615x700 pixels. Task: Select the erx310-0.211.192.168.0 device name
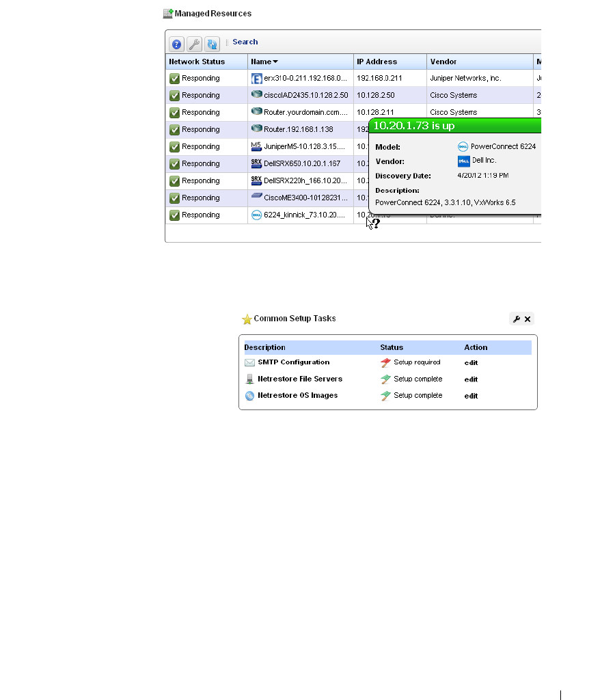(x=305, y=78)
